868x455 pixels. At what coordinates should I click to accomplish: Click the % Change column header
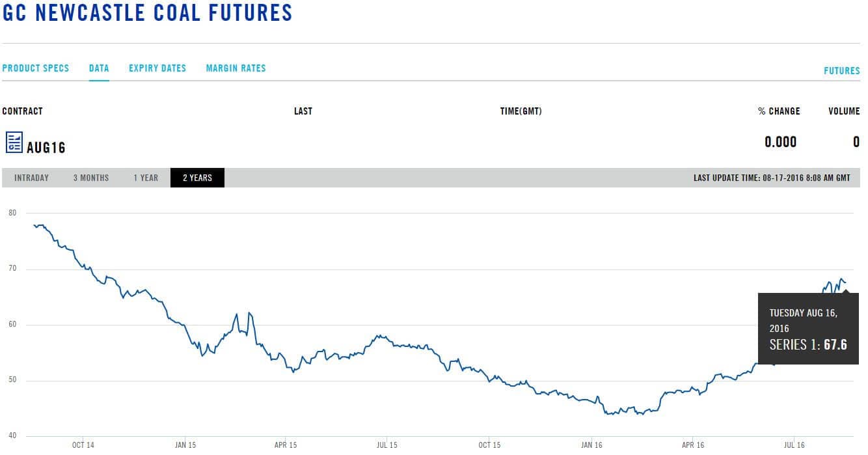tap(779, 111)
